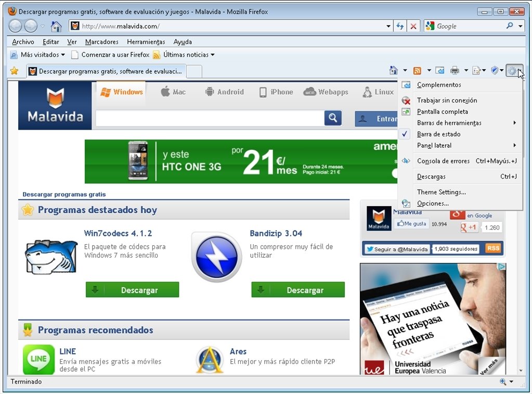
Task: Click the green LINE app icon
Action: click(38, 360)
